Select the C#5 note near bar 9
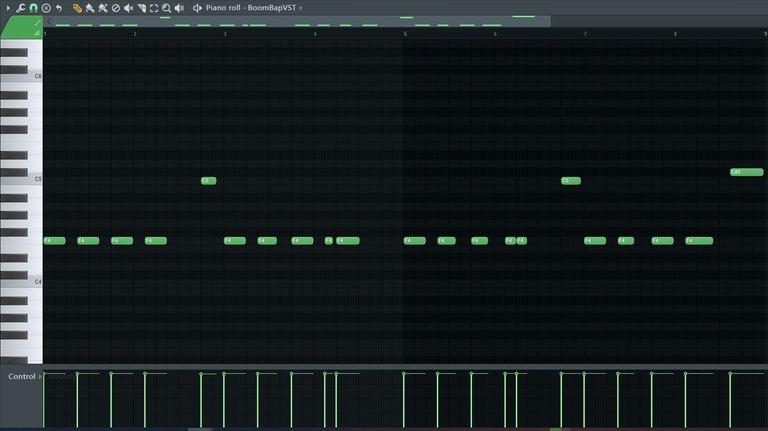 click(x=746, y=172)
